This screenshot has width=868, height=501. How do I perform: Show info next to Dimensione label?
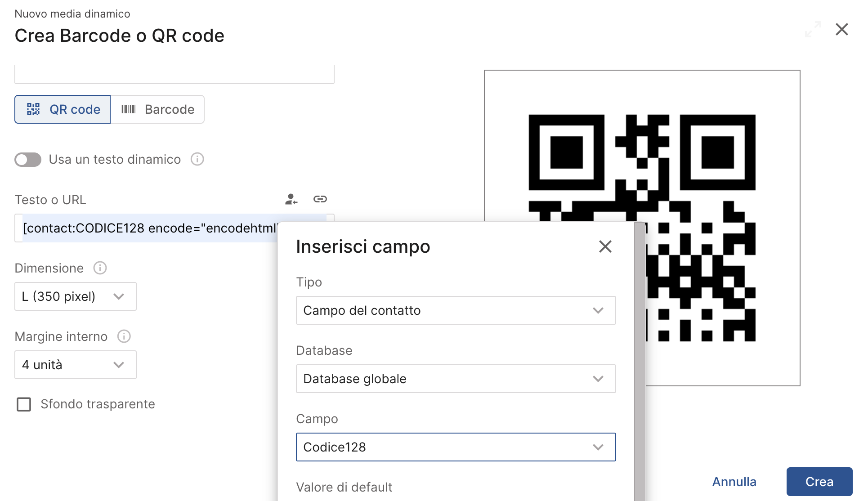point(100,268)
